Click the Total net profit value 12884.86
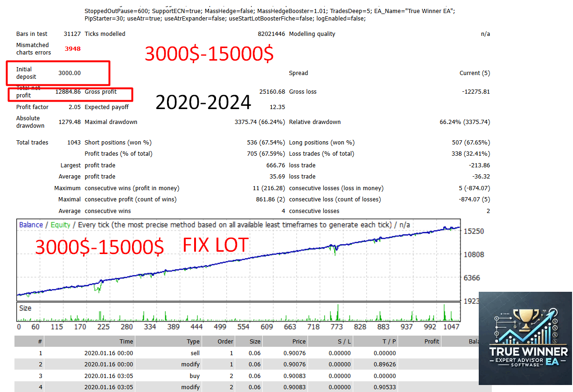This screenshot has height=392, width=573. tap(68, 92)
